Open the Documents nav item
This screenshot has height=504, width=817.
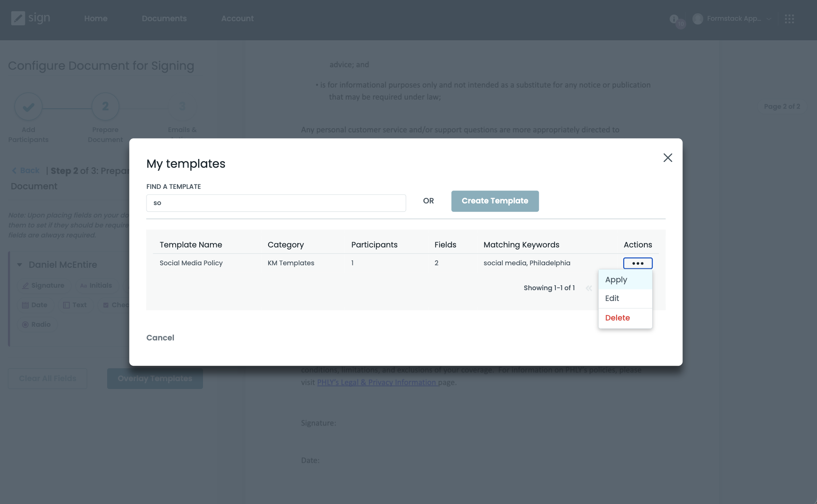click(164, 19)
